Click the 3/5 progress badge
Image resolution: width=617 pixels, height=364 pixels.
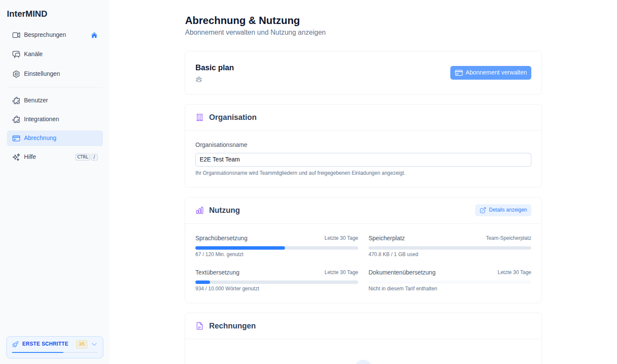82,344
